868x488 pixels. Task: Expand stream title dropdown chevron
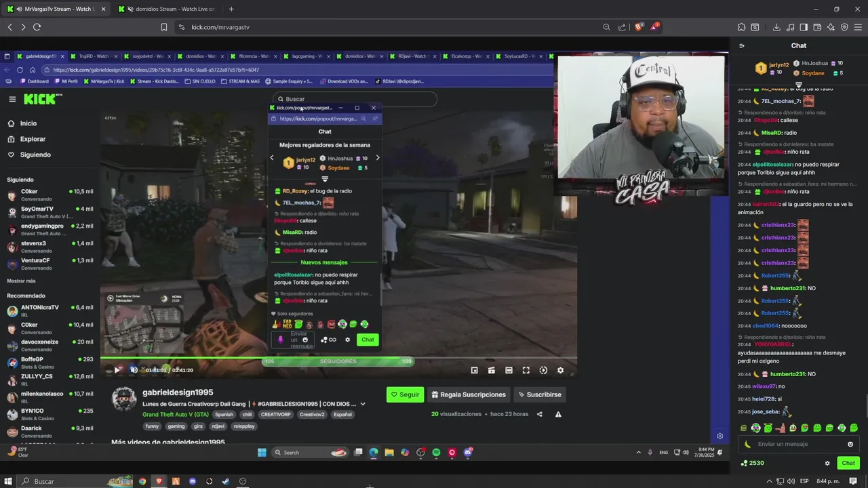click(x=363, y=404)
